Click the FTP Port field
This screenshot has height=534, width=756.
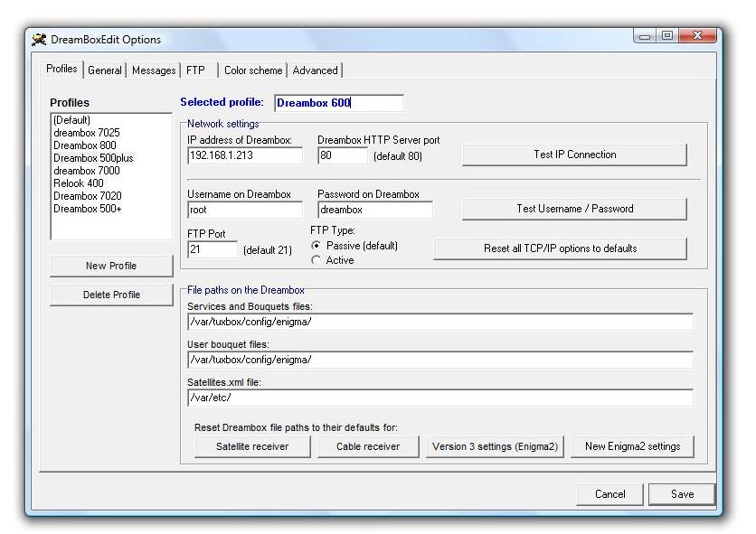(x=213, y=249)
